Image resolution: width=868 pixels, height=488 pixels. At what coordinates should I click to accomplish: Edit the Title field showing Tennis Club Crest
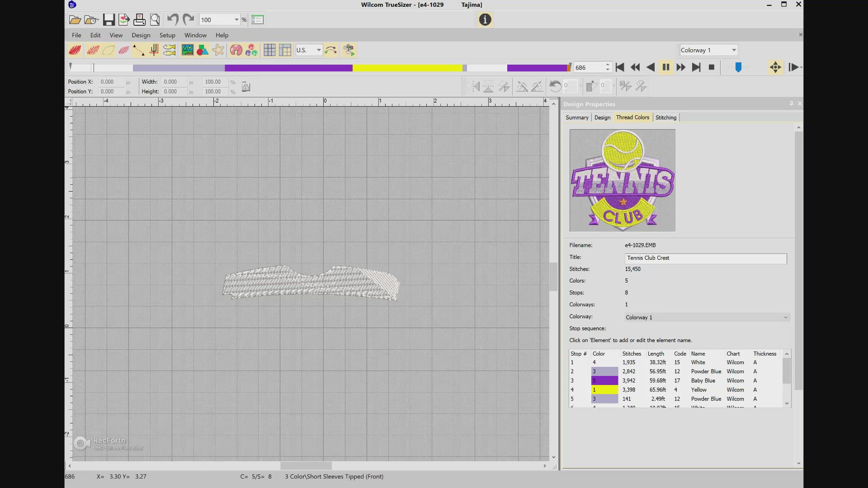705,258
